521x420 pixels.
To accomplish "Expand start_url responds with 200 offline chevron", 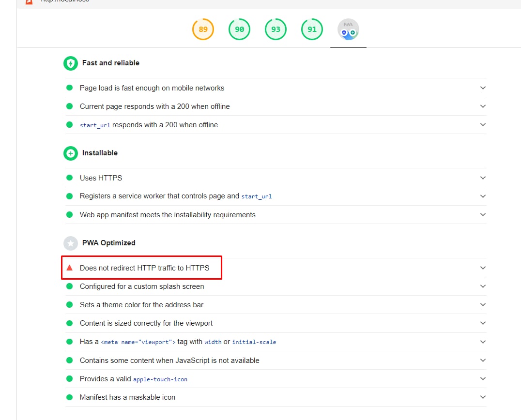I will pos(483,124).
